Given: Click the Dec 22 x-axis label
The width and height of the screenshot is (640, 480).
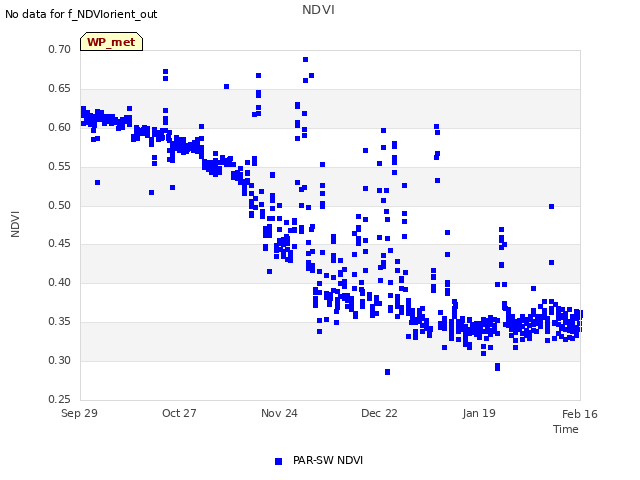Looking at the screenshot, I should pos(379,413).
